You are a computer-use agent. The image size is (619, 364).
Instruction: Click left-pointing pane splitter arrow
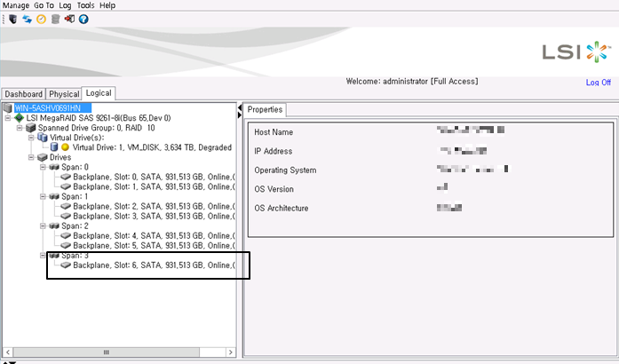coord(240,107)
